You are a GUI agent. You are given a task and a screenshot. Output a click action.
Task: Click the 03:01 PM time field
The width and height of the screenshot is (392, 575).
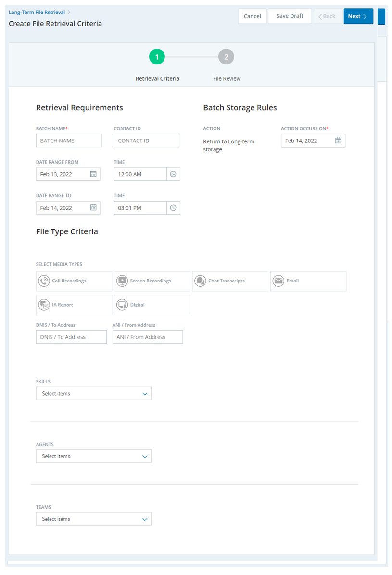pyautogui.click(x=140, y=208)
